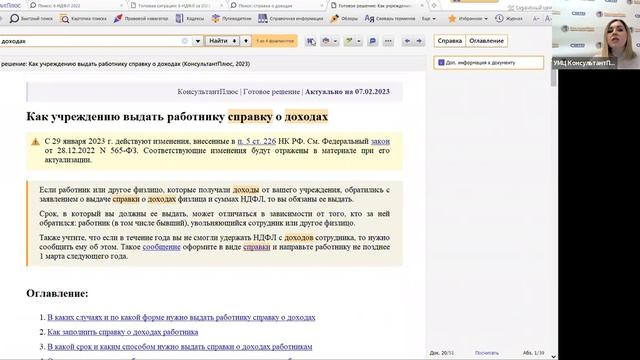Screen dimensions: 640x360
Task: Open search history dropdown next to field
Action: (x=198, y=41)
